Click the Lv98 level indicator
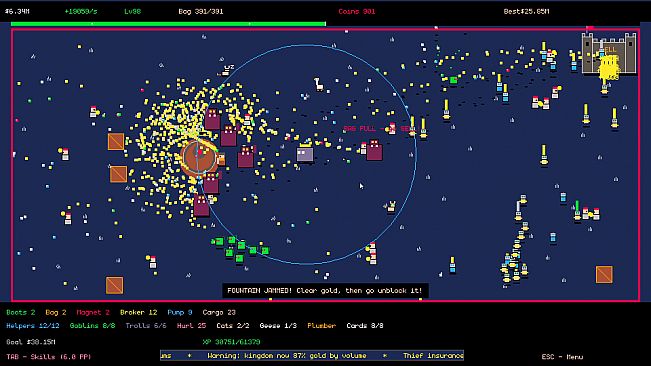 [x=132, y=12]
